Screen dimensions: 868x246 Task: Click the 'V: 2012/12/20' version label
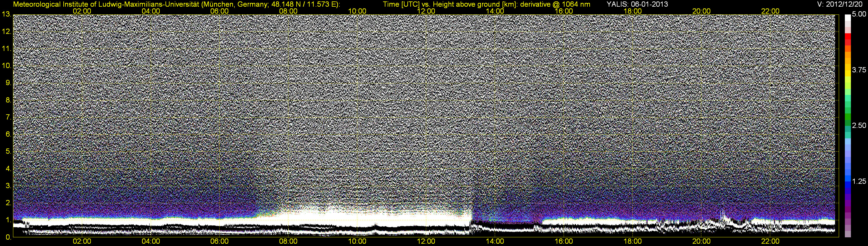click(840, 4)
